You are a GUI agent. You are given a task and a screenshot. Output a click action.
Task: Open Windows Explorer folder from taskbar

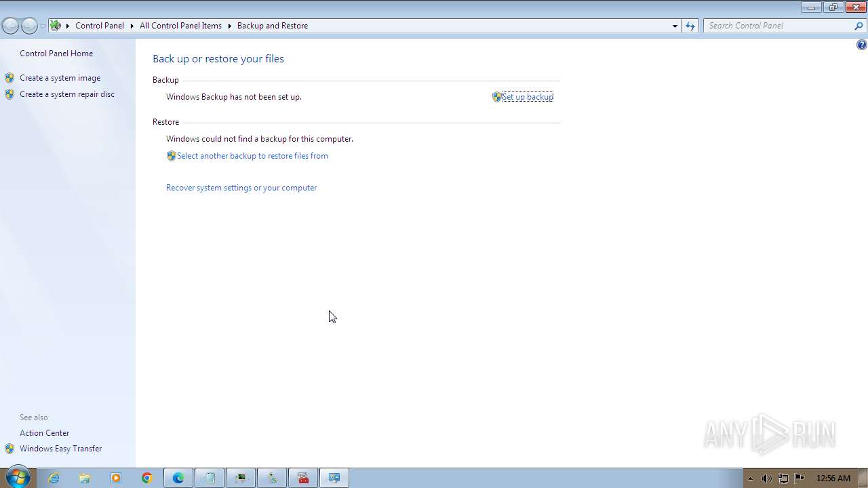(85, 478)
